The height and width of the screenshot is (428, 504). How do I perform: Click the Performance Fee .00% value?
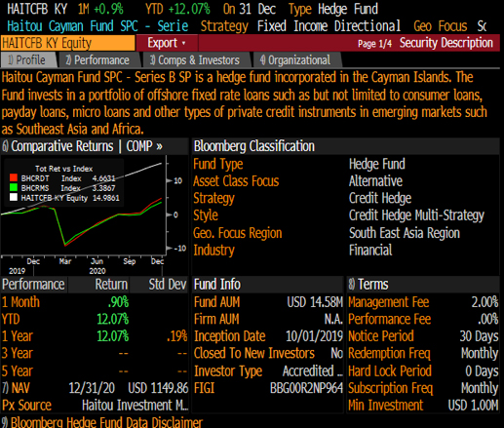coord(488,319)
